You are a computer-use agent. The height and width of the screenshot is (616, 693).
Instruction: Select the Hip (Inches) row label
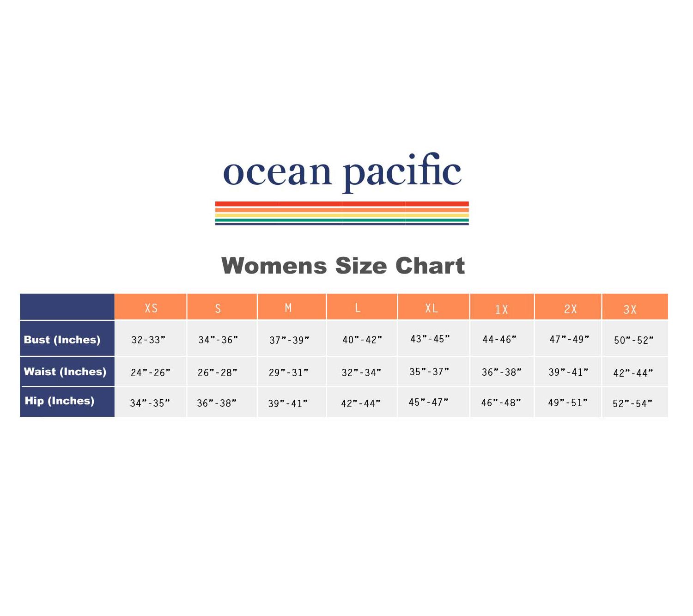[60, 401]
